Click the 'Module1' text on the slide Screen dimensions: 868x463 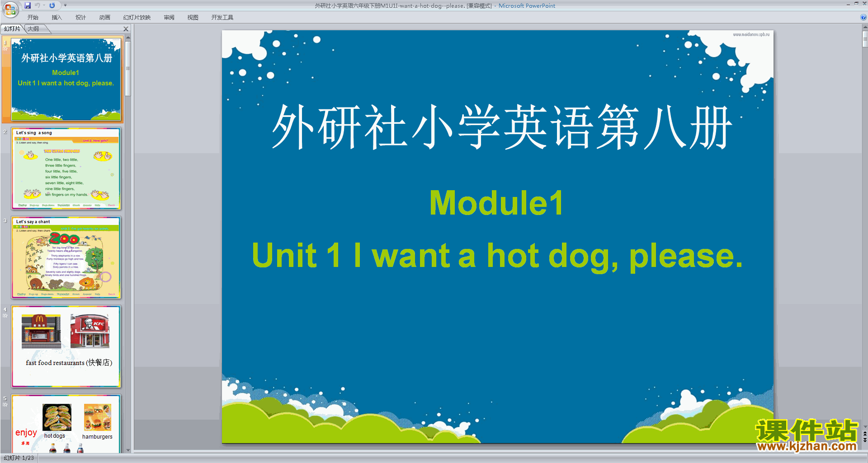496,203
